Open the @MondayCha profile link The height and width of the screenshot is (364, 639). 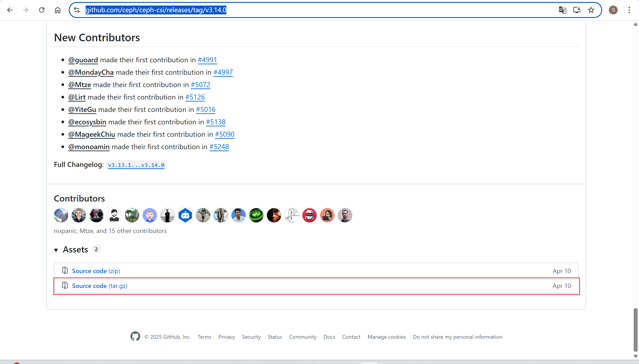point(91,72)
